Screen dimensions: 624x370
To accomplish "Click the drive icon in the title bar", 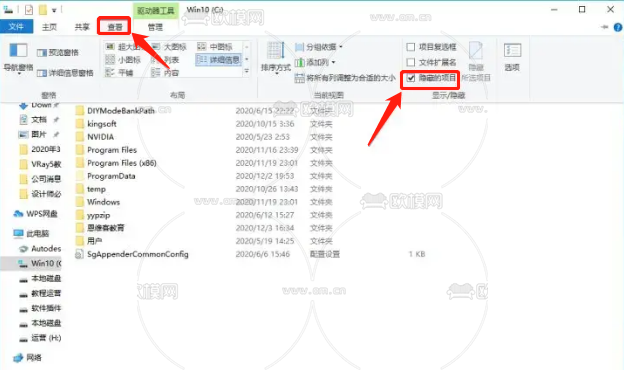I will click(x=8, y=9).
